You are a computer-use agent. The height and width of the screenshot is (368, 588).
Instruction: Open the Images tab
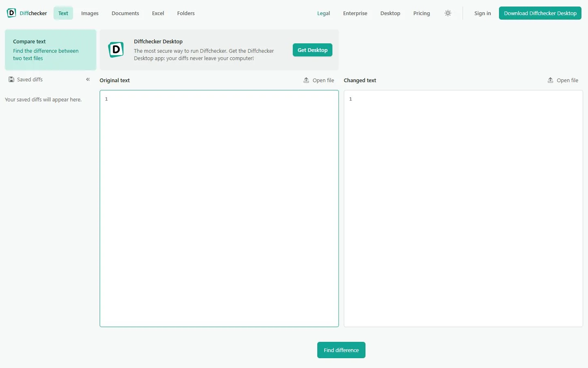tap(90, 13)
